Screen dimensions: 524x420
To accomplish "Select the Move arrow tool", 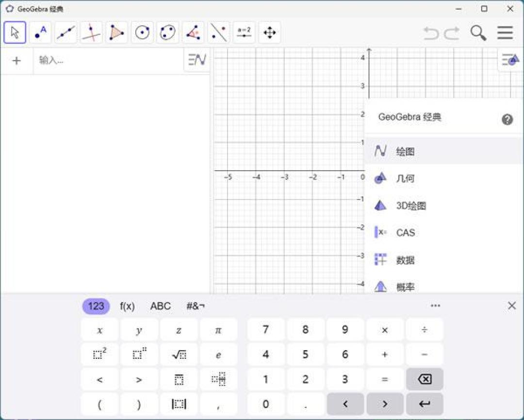I will click(15, 32).
